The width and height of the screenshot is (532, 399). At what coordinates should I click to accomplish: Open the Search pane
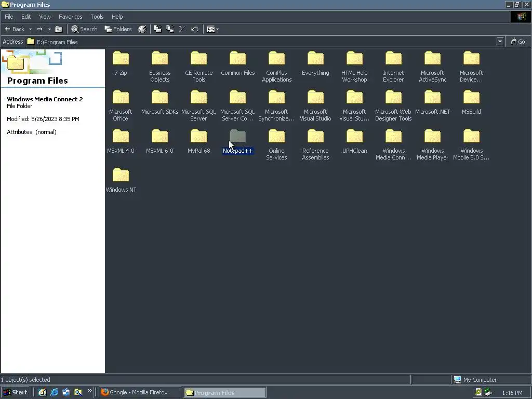click(x=84, y=29)
